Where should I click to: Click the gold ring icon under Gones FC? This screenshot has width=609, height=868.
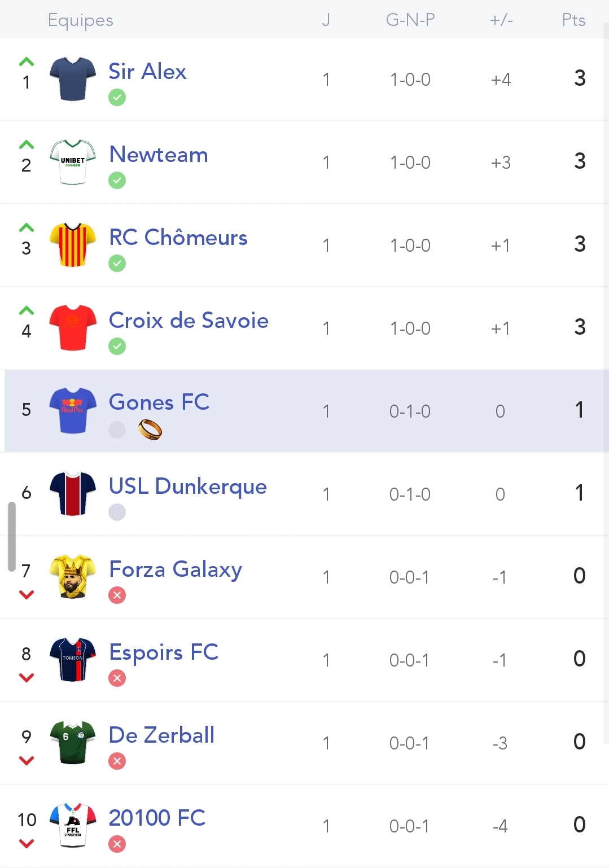tap(150, 429)
